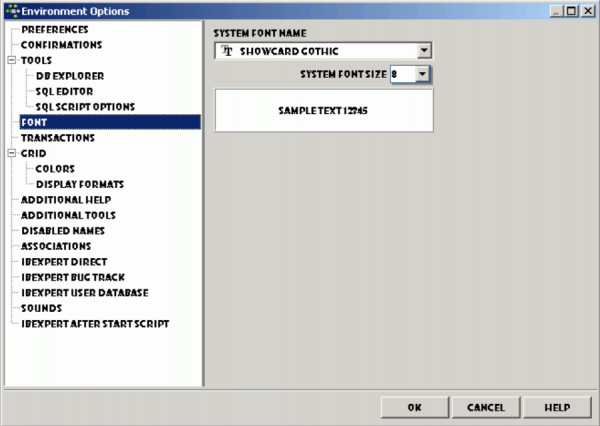Screen dimensions: 600x426
Task: Minimize the Environment Options window
Action: tap(556, 11)
